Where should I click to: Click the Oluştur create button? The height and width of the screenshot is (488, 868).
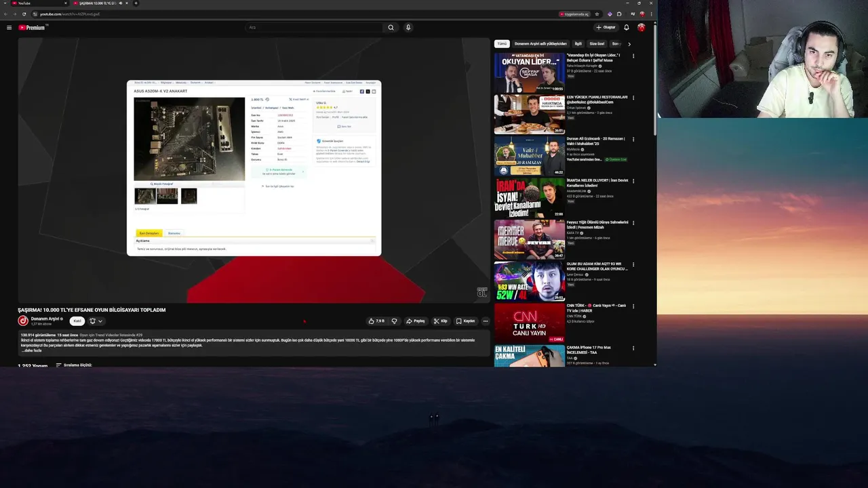[606, 28]
